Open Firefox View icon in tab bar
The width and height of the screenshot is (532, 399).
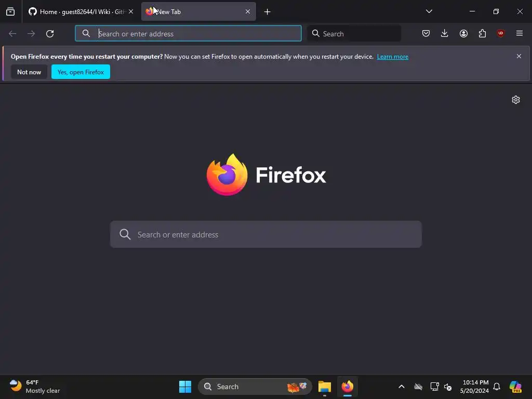10,12
